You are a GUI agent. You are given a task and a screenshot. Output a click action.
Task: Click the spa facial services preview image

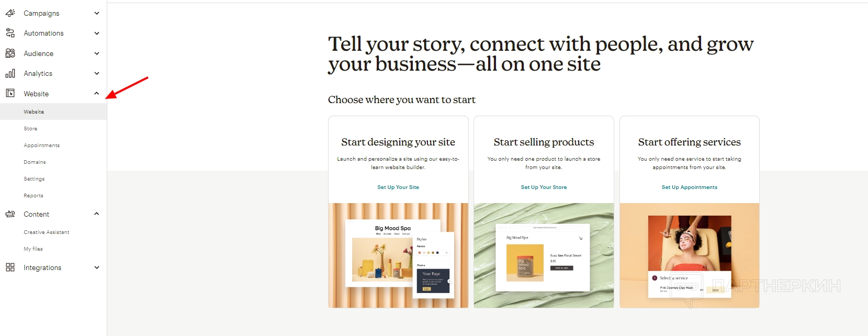[689, 255]
